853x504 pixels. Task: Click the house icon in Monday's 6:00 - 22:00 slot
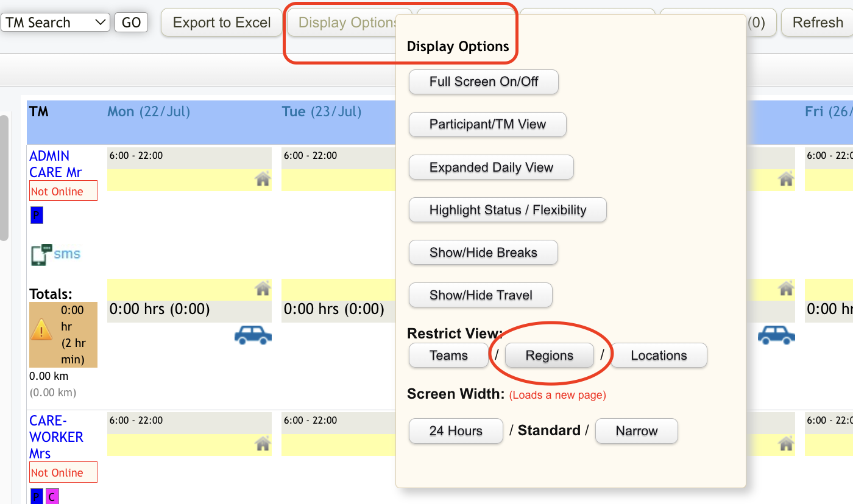coord(263,179)
